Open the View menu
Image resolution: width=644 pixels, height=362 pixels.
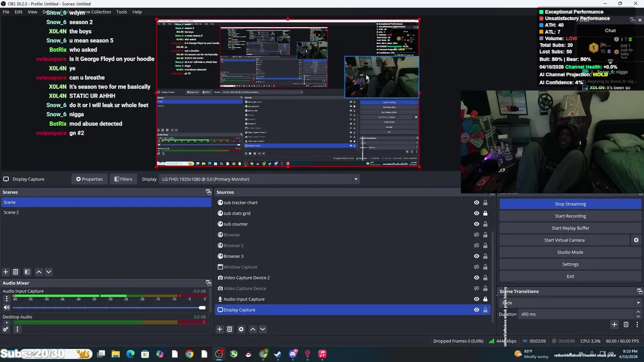pyautogui.click(x=32, y=12)
